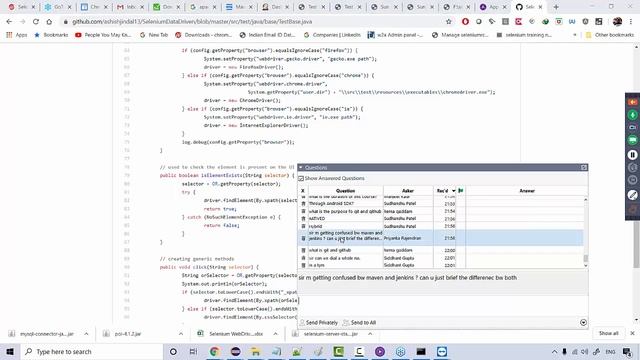Screen dimensions: 640x360
Task: Click Send Privately button
Action: tap(319, 322)
